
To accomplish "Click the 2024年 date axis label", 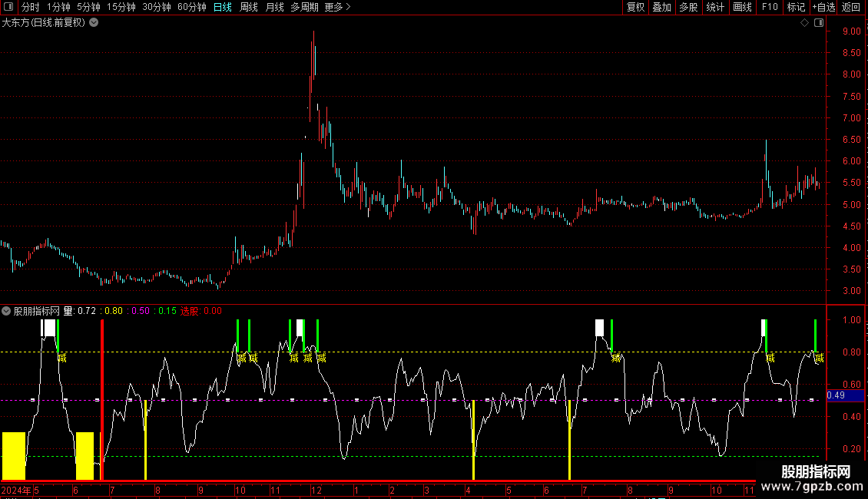I will click(16, 490).
